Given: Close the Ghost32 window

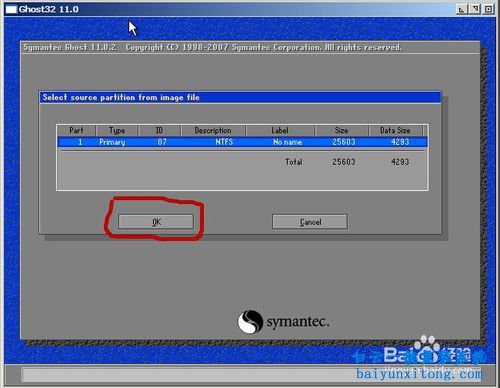Looking at the screenshot, I should tap(488, 9).
